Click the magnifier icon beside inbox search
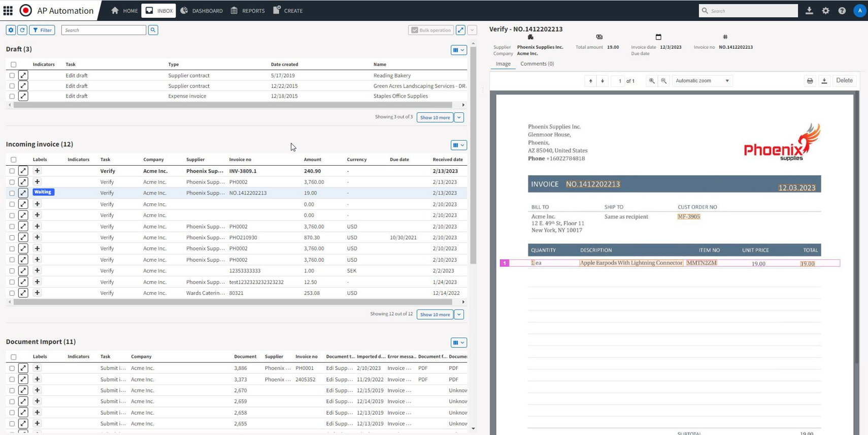 [153, 30]
